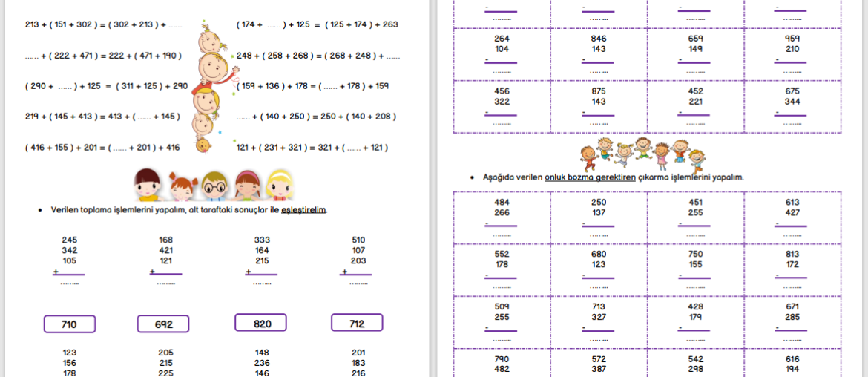The height and width of the screenshot is (377, 868).
Task: Click the number 552 in subtraction grid
Action: 502,254
